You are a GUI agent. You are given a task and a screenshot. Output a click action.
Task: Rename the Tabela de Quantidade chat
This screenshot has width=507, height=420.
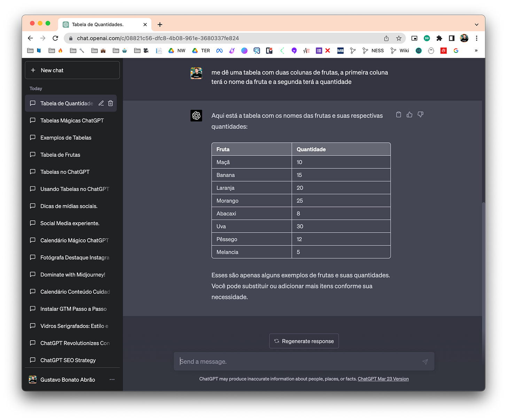click(x=101, y=103)
